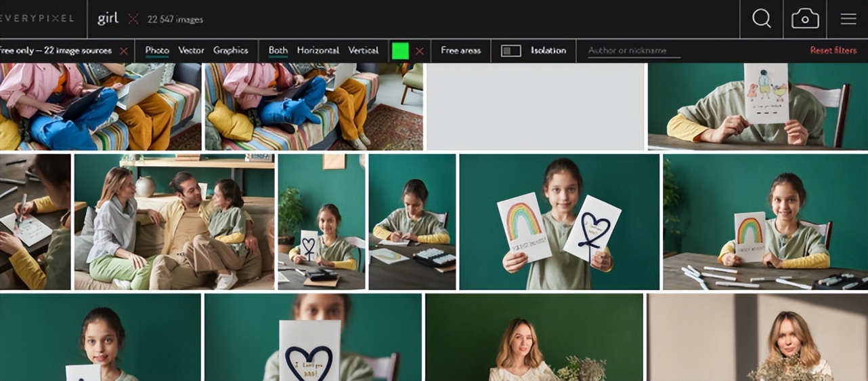The height and width of the screenshot is (381, 868).
Task: Open vertical photo of girl holding heart drawing
Action: (322, 222)
